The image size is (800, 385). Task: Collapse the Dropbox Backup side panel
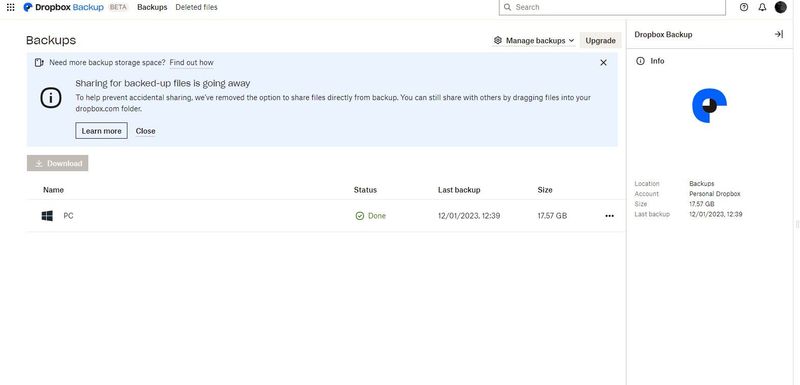(779, 34)
